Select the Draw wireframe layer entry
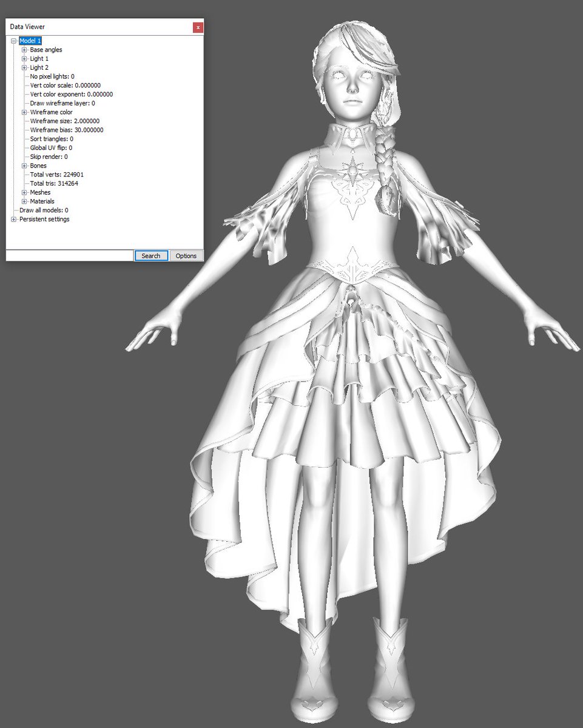The image size is (583, 728). pyautogui.click(x=62, y=103)
